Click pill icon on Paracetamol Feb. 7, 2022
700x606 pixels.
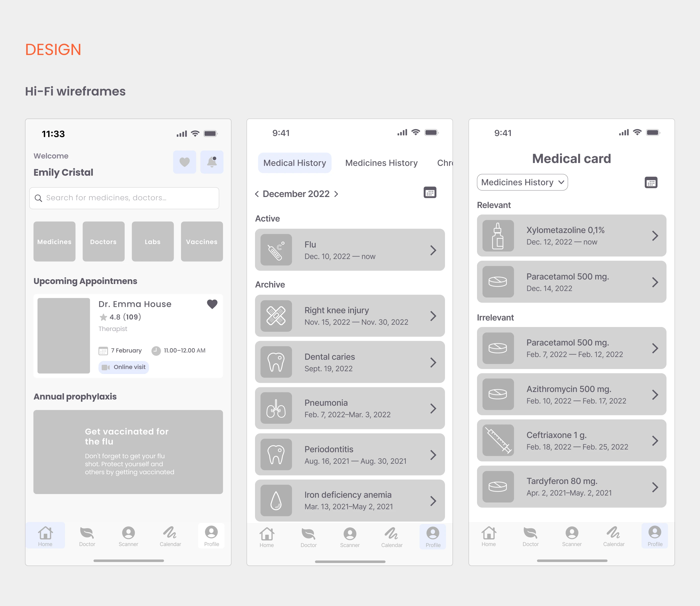pos(498,348)
